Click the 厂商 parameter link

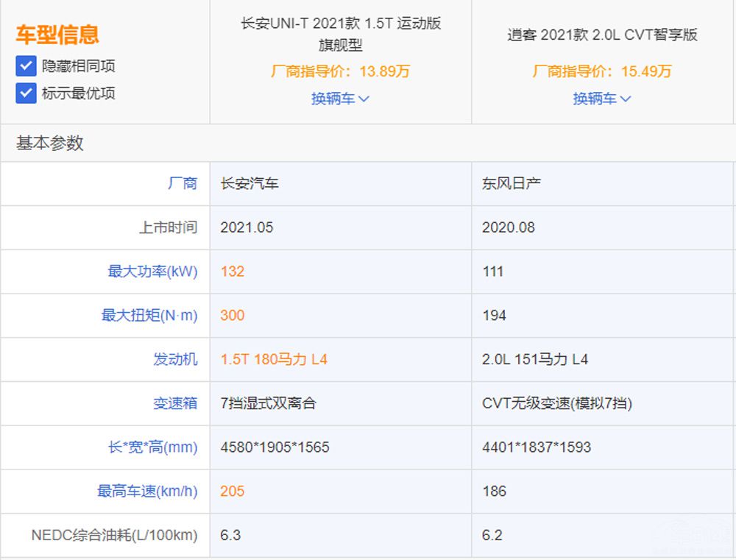pyautogui.click(x=182, y=183)
